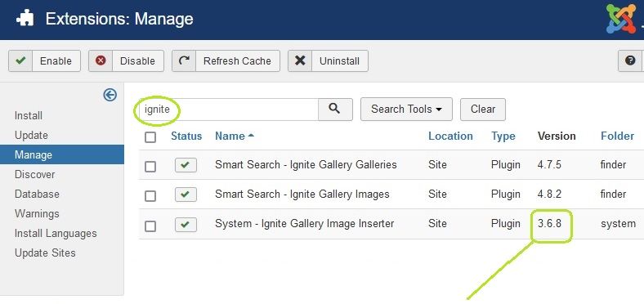644x304 pixels.
Task: Tick the checkbox for System Ignite Gallery Image Inserter
Action: [150, 226]
